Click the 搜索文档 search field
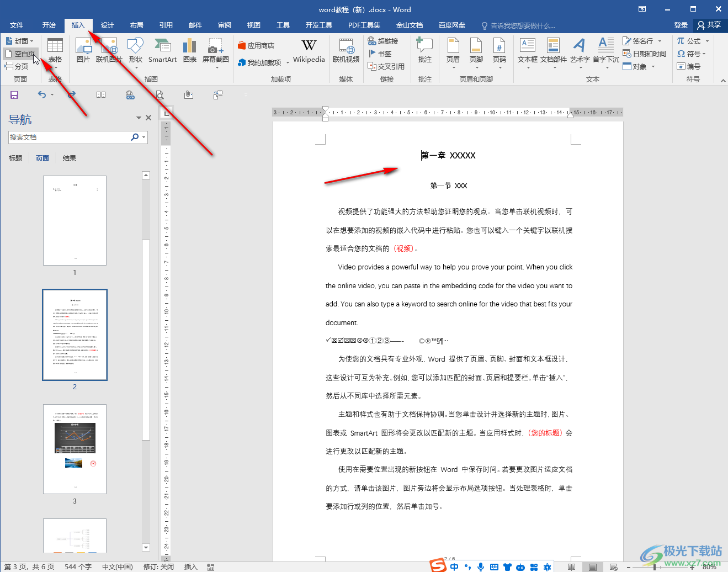728x572 pixels. pos(70,137)
